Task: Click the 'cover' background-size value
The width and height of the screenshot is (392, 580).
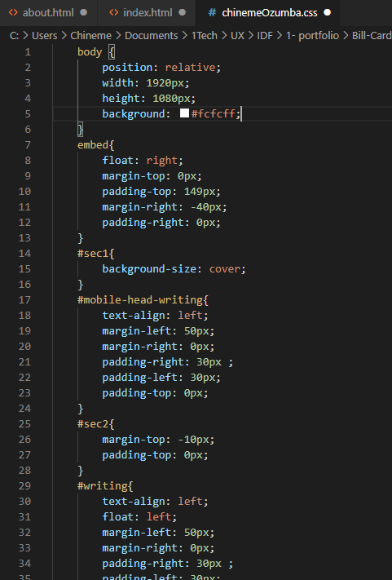Action: pyautogui.click(x=225, y=269)
